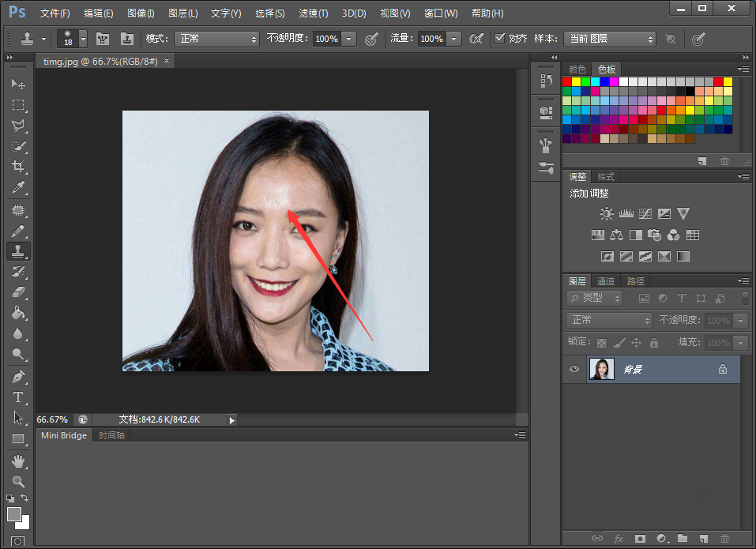Open the 滤镜(T) menu
Viewport: 756px width, 549px height.
point(313,13)
